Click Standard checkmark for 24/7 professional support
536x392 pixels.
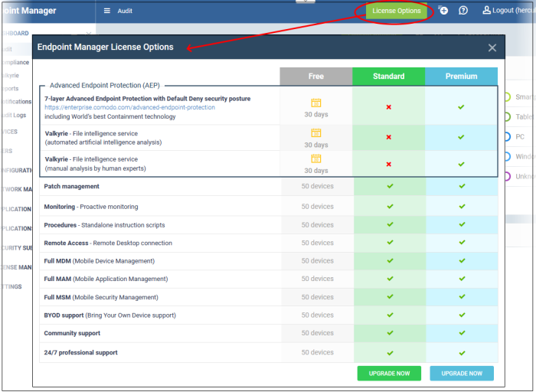point(390,353)
